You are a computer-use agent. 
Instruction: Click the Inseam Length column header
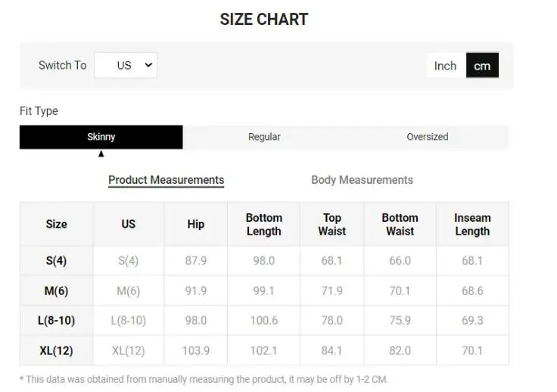click(472, 224)
